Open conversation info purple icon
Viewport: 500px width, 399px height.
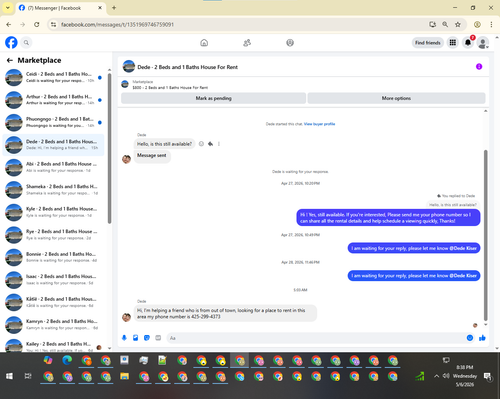479,67
